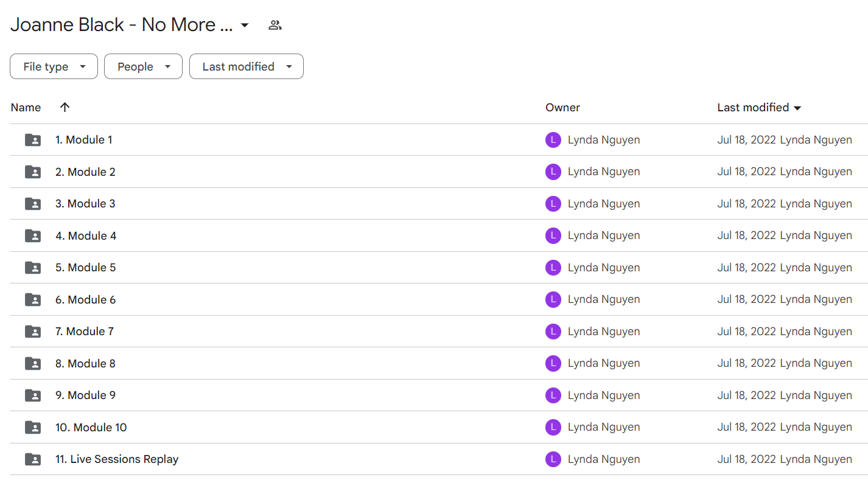Click the shared folder icon for 3. Module 3
The height and width of the screenshot is (497, 868).
[x=33, y=204]
